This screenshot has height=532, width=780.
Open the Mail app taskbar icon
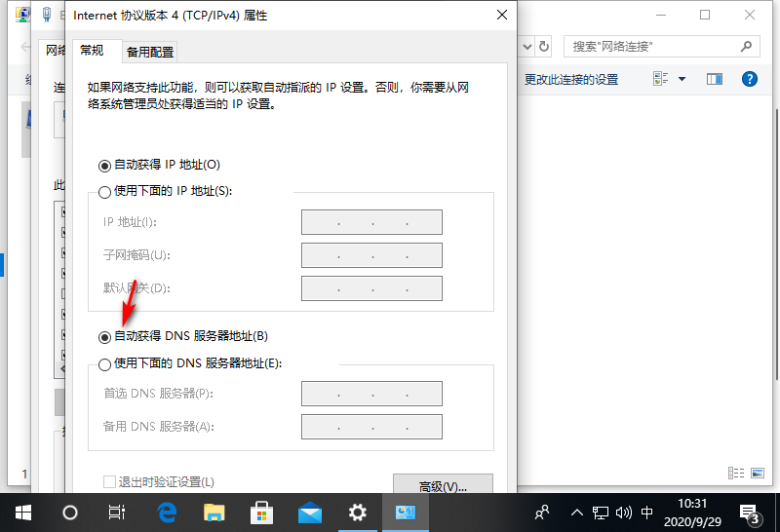(310, 512)
